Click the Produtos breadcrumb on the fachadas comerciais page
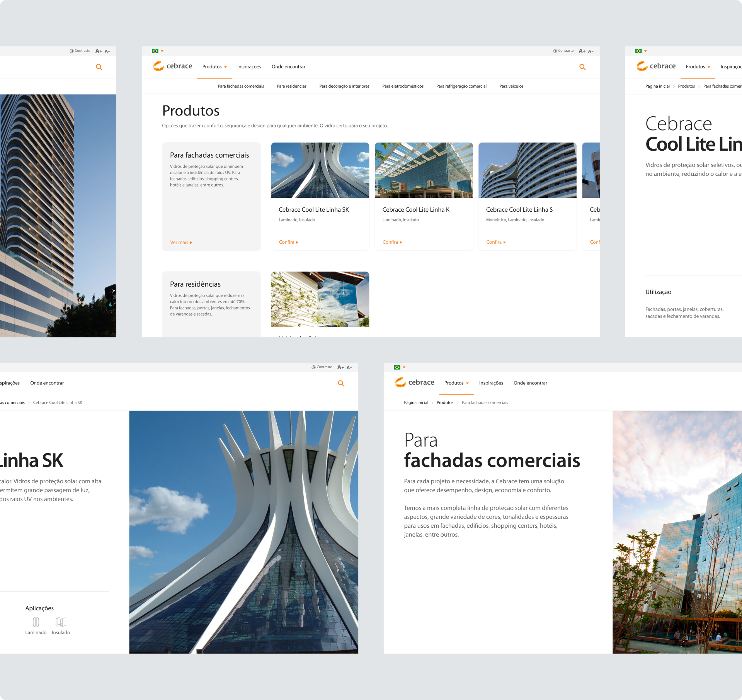742x700 pixels. point(445,403)
